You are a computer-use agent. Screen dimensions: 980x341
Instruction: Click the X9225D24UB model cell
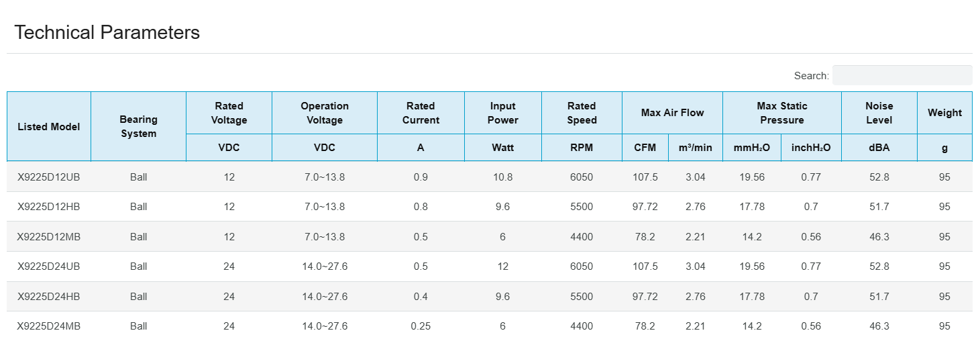49,266
